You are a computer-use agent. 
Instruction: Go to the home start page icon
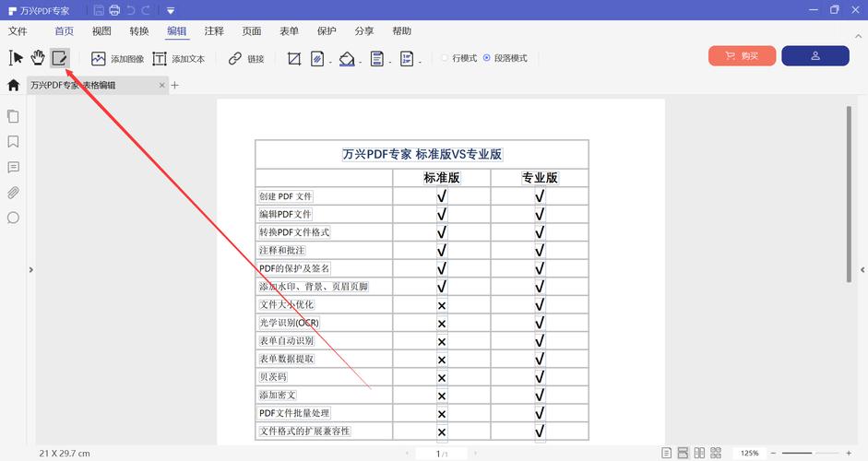(13, 85)
